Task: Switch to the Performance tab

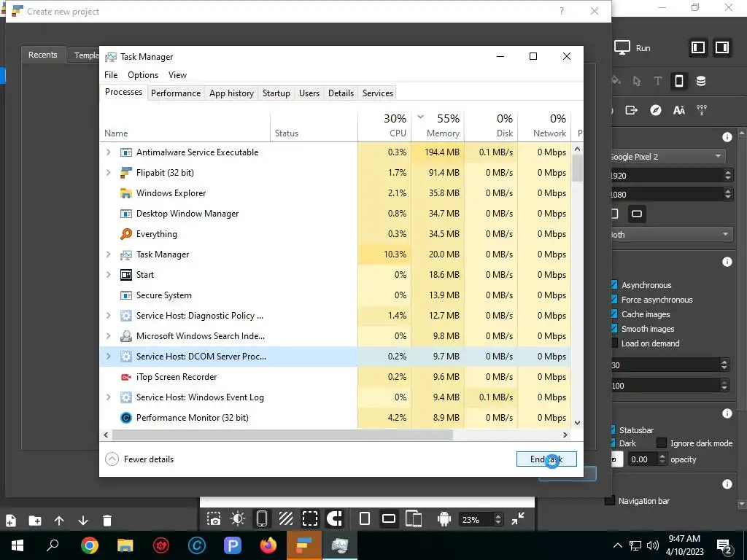Action: pyautogui.click(x=176, y=93)
